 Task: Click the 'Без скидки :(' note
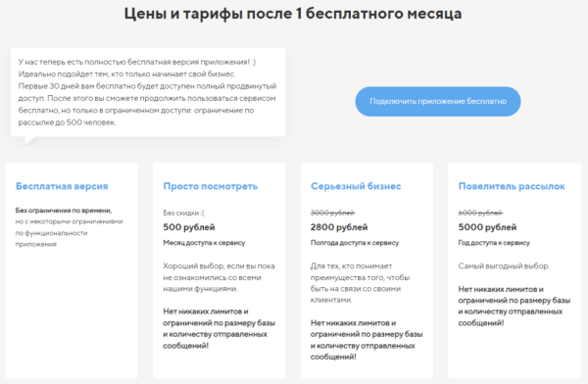[183, 213]
